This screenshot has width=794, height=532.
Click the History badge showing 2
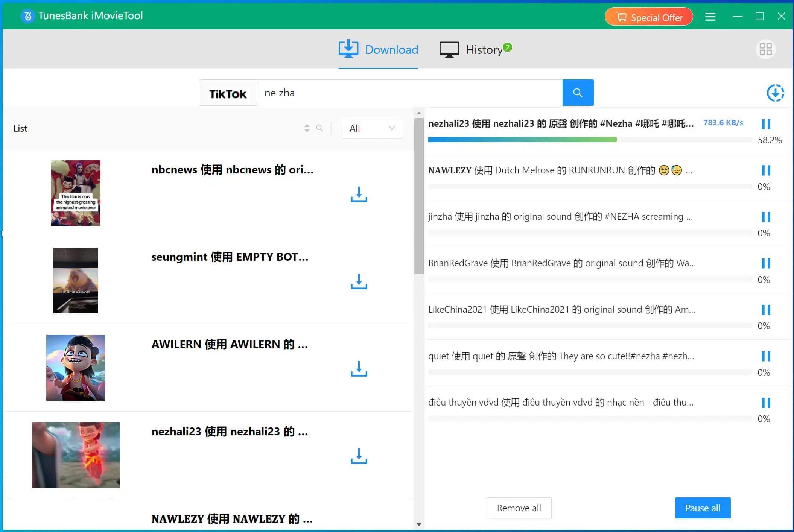(507, 47)
